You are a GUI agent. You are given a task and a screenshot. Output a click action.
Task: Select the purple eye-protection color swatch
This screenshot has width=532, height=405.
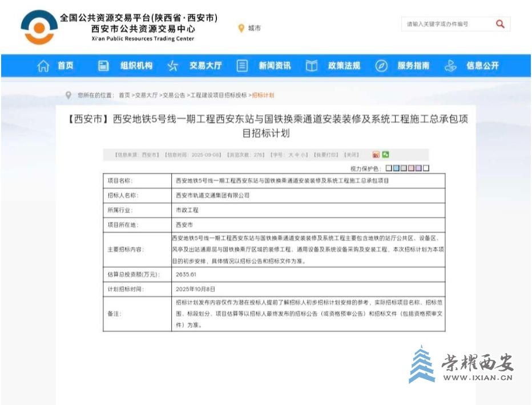[418, 168]
